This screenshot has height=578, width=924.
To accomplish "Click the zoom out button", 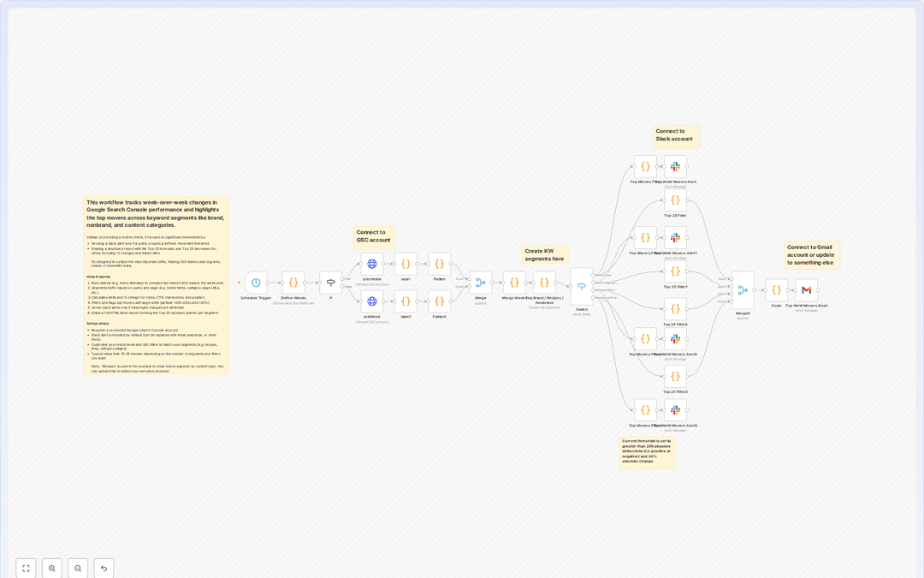I will tap(78, 568).
